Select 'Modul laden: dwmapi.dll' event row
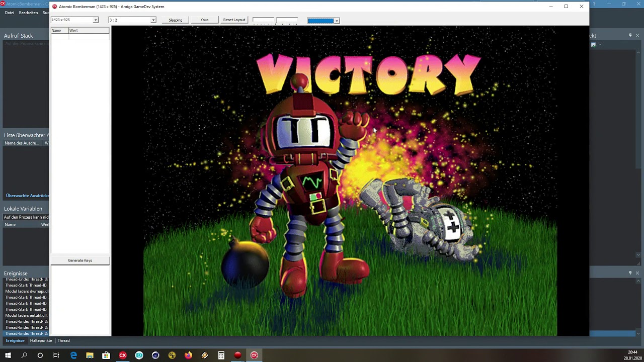This screenshot has height=362, width=644. click(27, 291)
